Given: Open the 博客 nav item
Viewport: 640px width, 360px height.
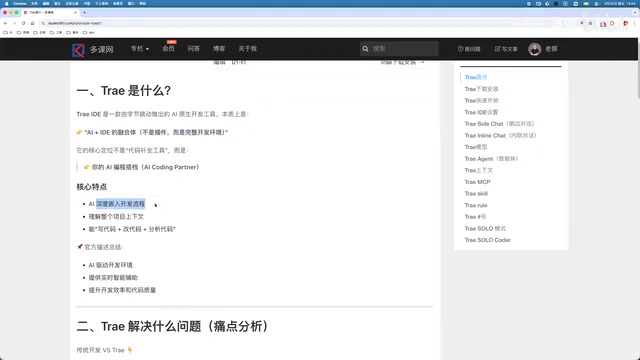Looking at the screenshot, I should click(x=219, y=49).
